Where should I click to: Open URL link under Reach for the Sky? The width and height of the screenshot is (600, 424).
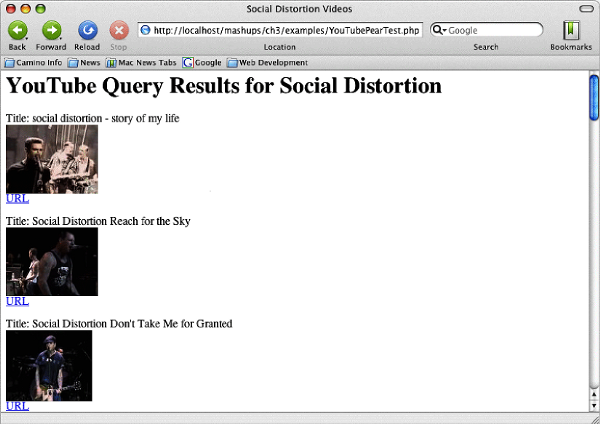click(18, 301)
